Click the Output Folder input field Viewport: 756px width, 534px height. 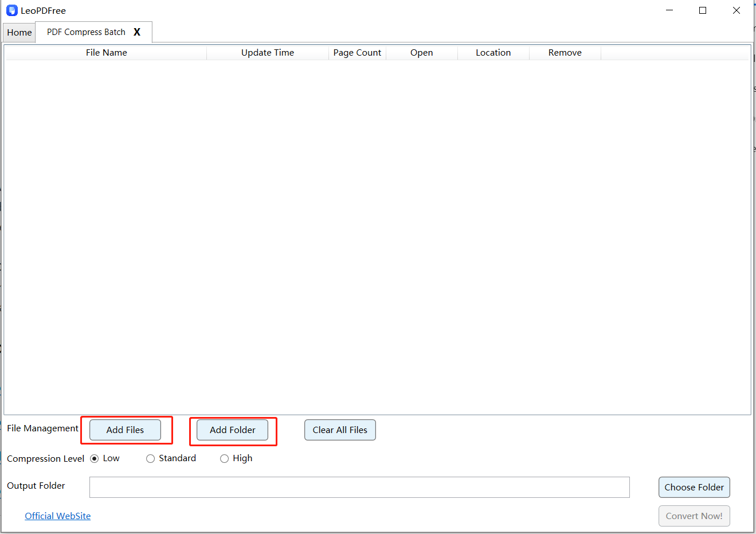coord(359,487)
